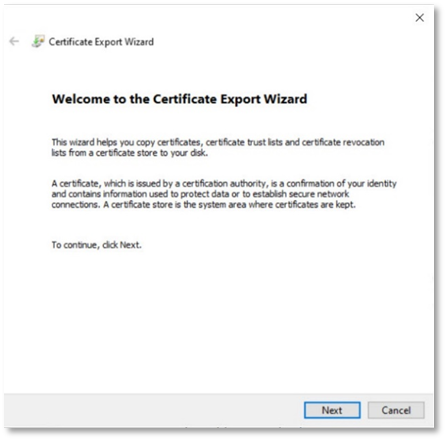
Task: Click the blank white area below 'To continue'
Action: point(219,320)
